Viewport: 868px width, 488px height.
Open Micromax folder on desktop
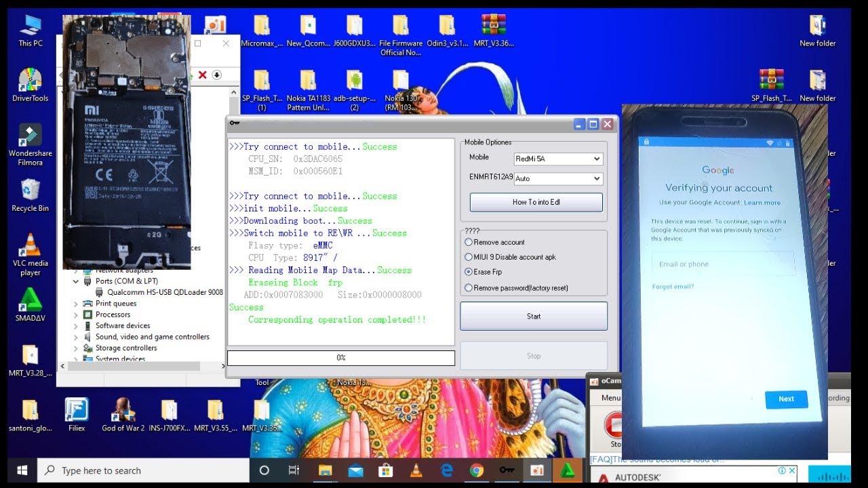(x=262, y=30)
